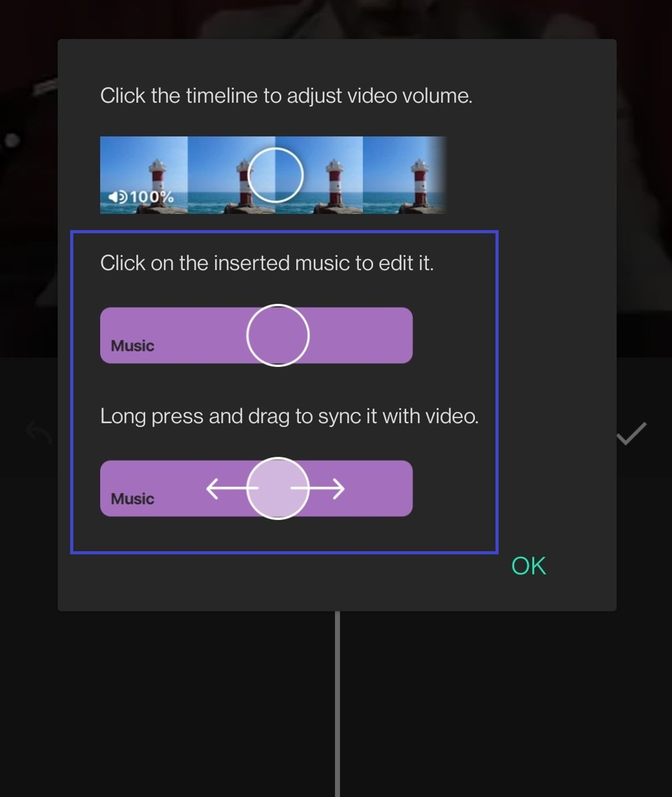
Task: Tap the circle on the first Music bar
Action: (x=278, y=335)
